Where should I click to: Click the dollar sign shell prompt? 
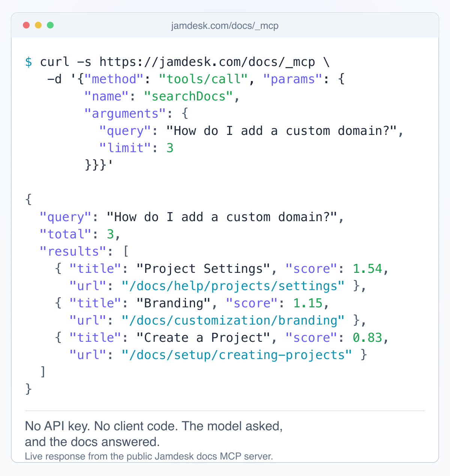[x=28, y=62]
